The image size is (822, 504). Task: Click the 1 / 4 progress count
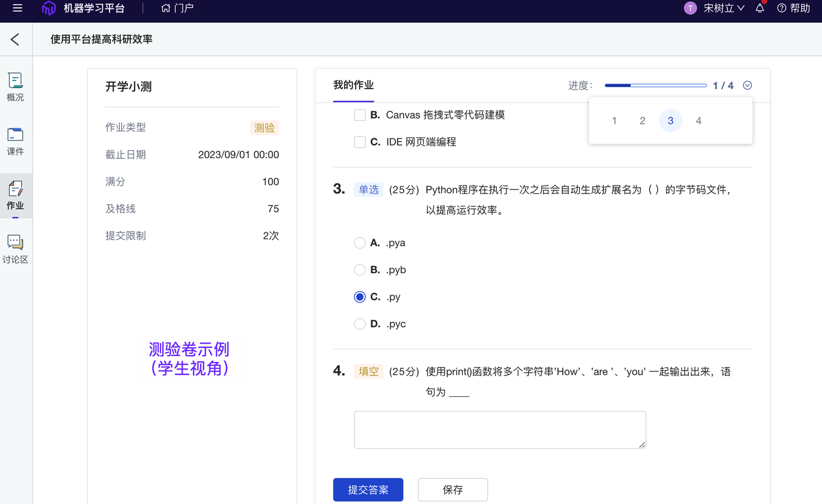[723, 86]
